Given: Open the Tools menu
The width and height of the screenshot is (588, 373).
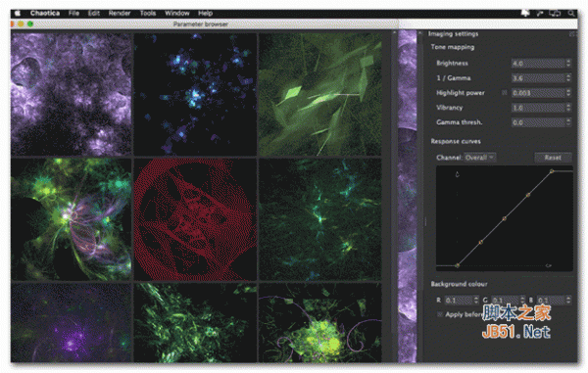Looking at the screenshot, I should tap(148, 13).
